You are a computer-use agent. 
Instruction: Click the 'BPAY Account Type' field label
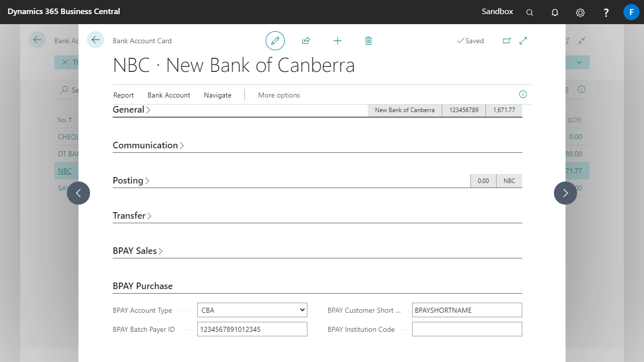pos(142,310)
